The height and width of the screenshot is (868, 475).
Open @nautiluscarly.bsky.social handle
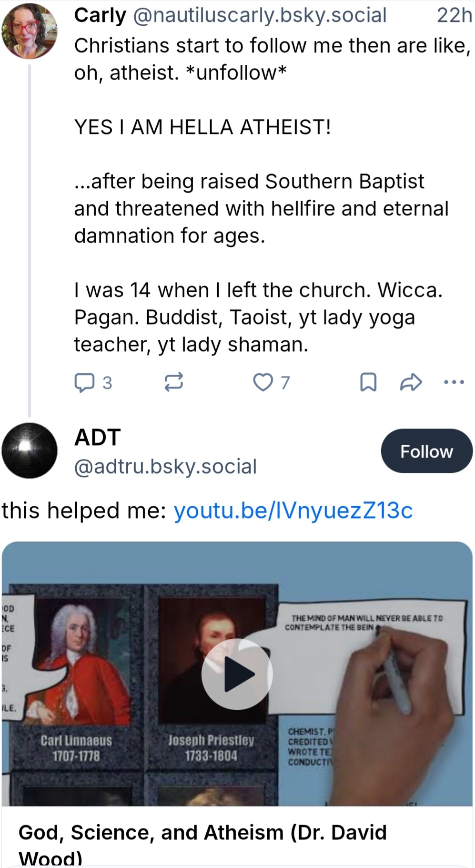(x=260, y=15)
